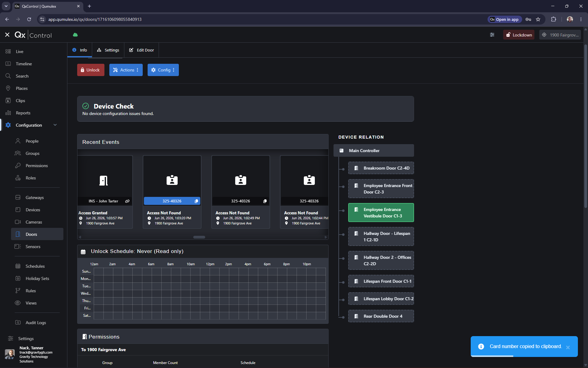The width and height of the screenshot is (588, 368).
Task: Select Main Controller in Device Relation
Action: pyautogui.click(x=374, y=151)
